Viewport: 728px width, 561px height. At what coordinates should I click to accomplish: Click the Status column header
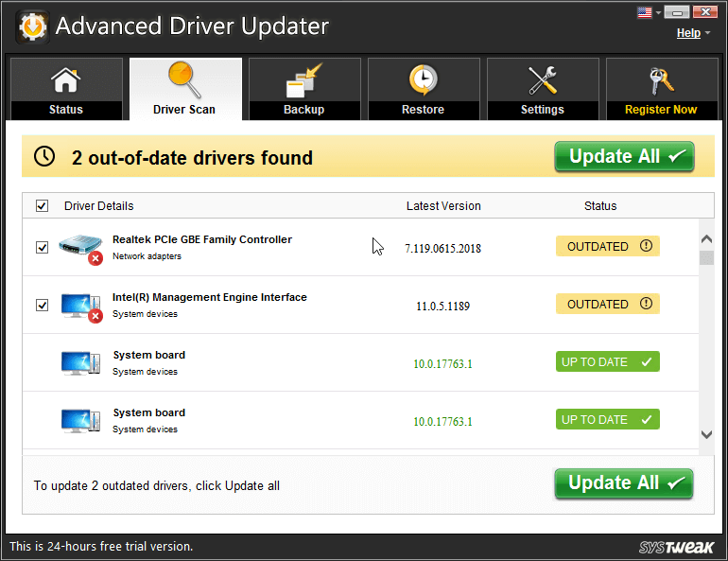click(600, 205)
